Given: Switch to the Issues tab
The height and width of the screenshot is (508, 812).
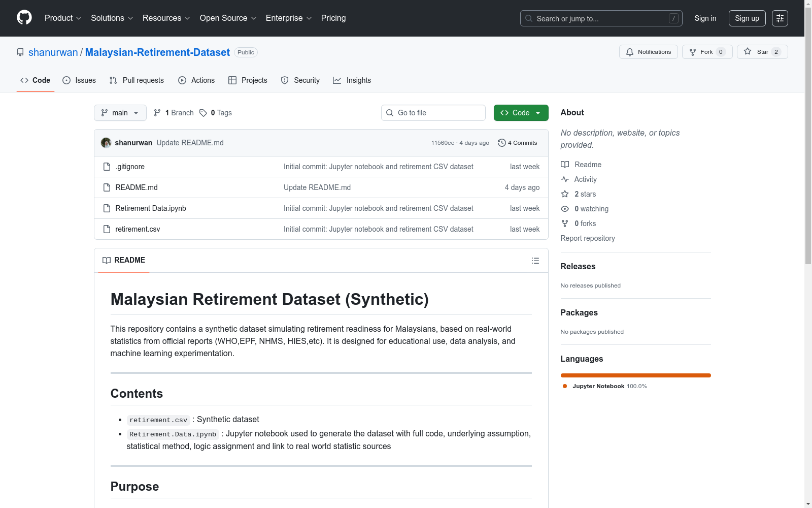Looking at the screenshot, I should point(79,80).
